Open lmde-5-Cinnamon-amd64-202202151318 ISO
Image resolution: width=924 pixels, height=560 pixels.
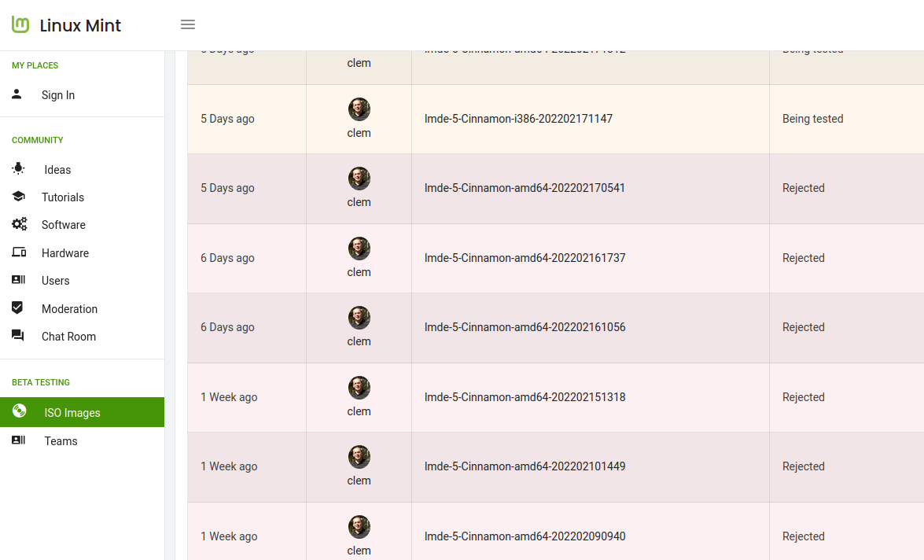(525, 397)
